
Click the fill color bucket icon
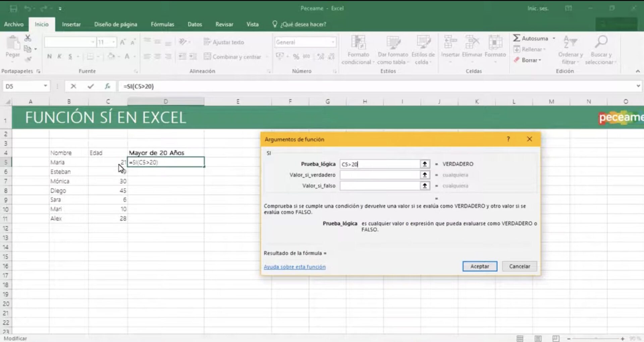coord(111,56)
